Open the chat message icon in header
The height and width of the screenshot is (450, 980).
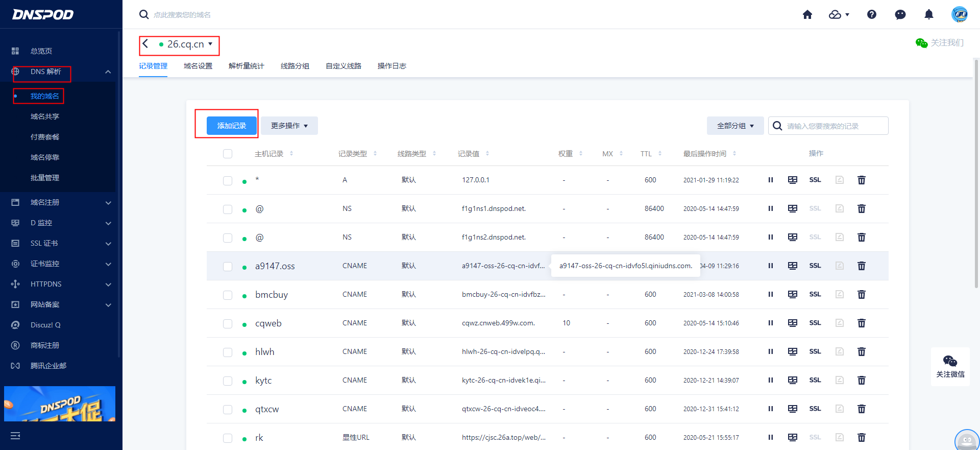tap(900, 15)
